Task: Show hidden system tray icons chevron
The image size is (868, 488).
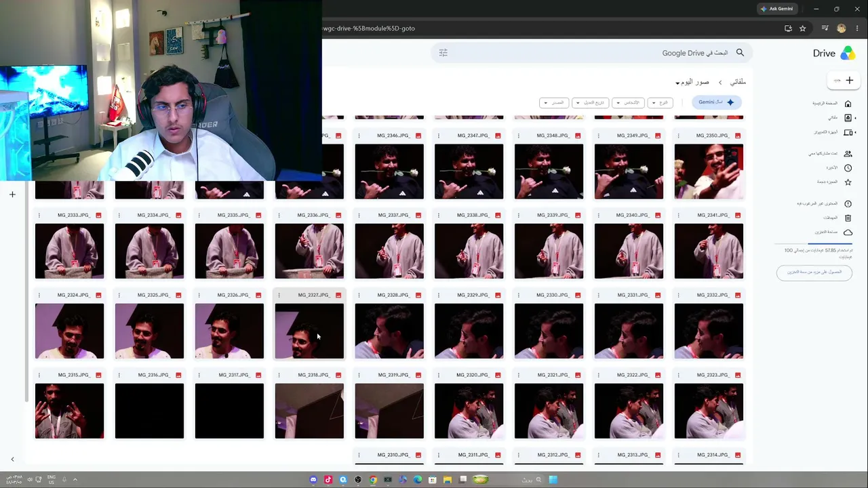Action: [x=75, y=480]
